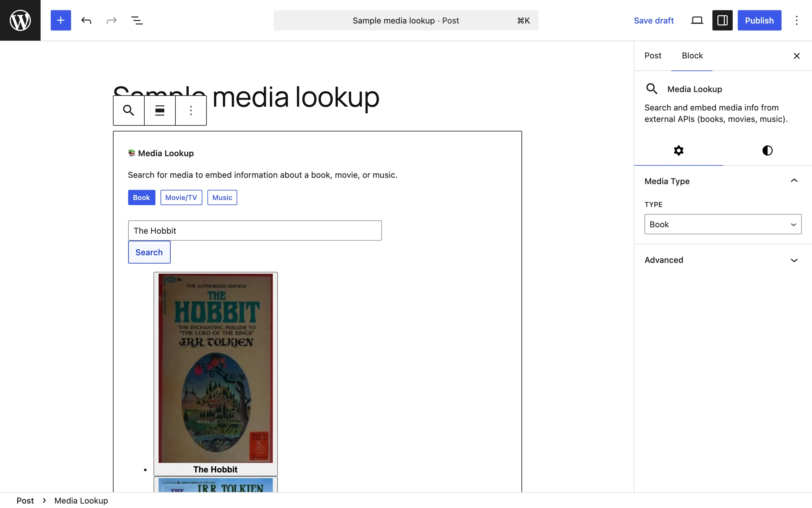Viewport: 812px width, 508px height.
Task: Focus the search field containing The Hobbit
Action: pos(255,231)
